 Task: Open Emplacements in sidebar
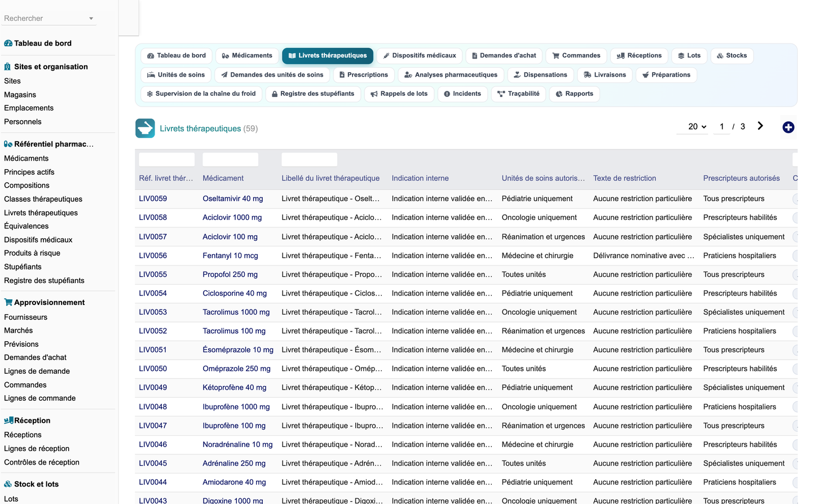pos(29,108)
